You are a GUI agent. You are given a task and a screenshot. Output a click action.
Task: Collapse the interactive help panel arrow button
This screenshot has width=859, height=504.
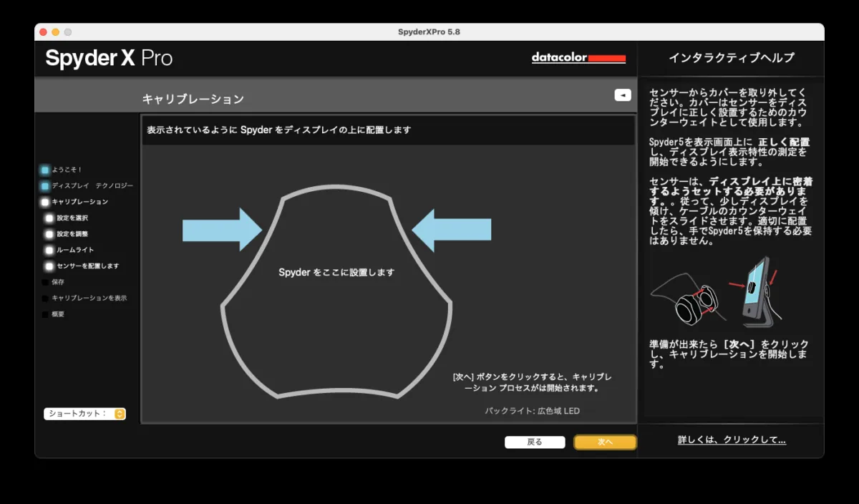point(622,95)
